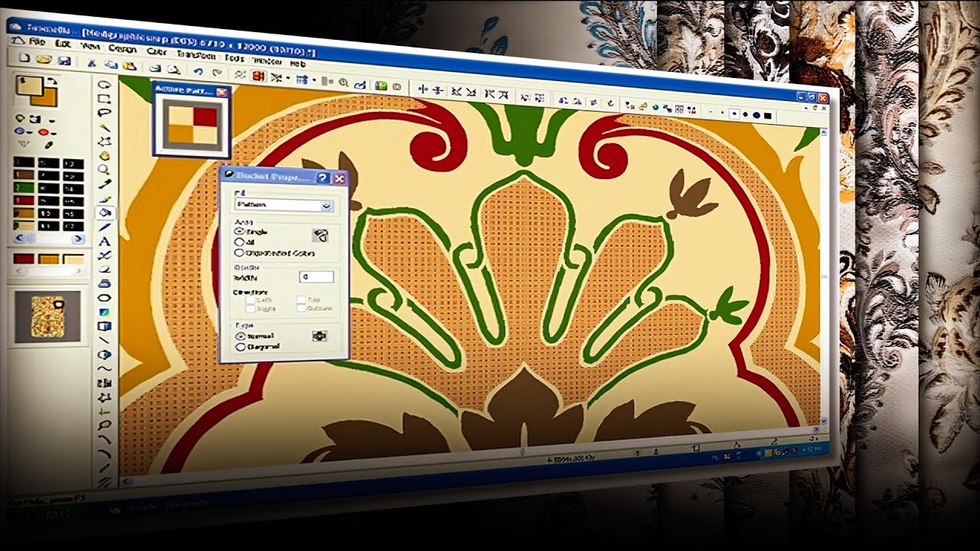980x551 pixels.
Task: Tick the Top constraint checkbox
Action: pyautogui.click(x=302, y=299)
